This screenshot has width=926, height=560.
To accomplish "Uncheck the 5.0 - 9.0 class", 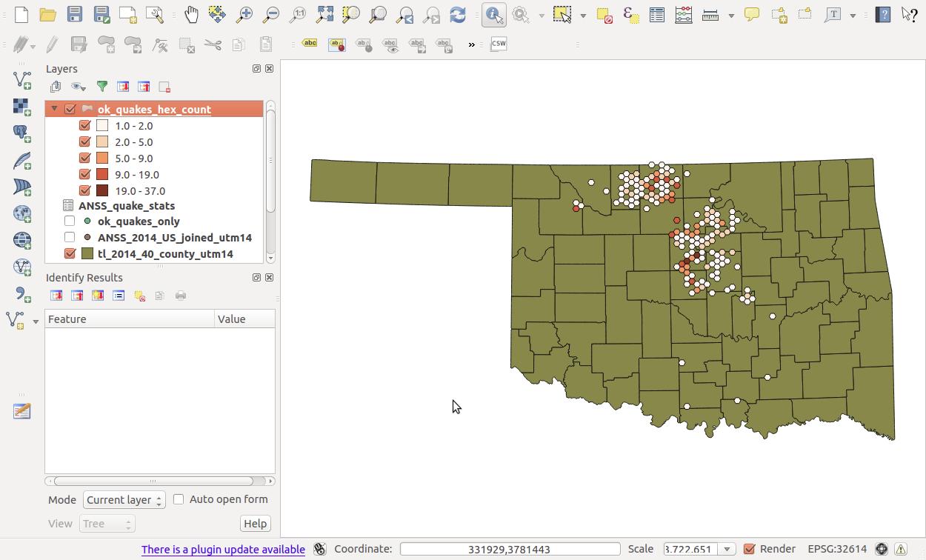I will [84, 158].
